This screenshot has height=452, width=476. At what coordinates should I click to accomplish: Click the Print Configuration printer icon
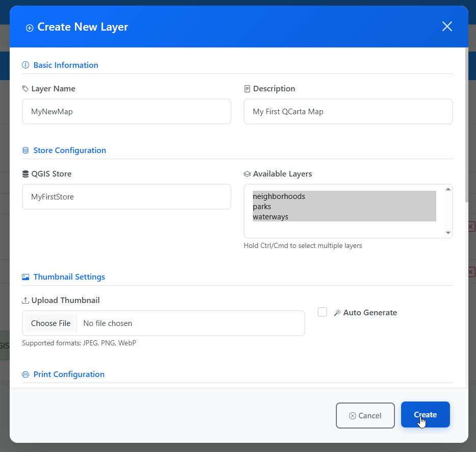(25, 374)
